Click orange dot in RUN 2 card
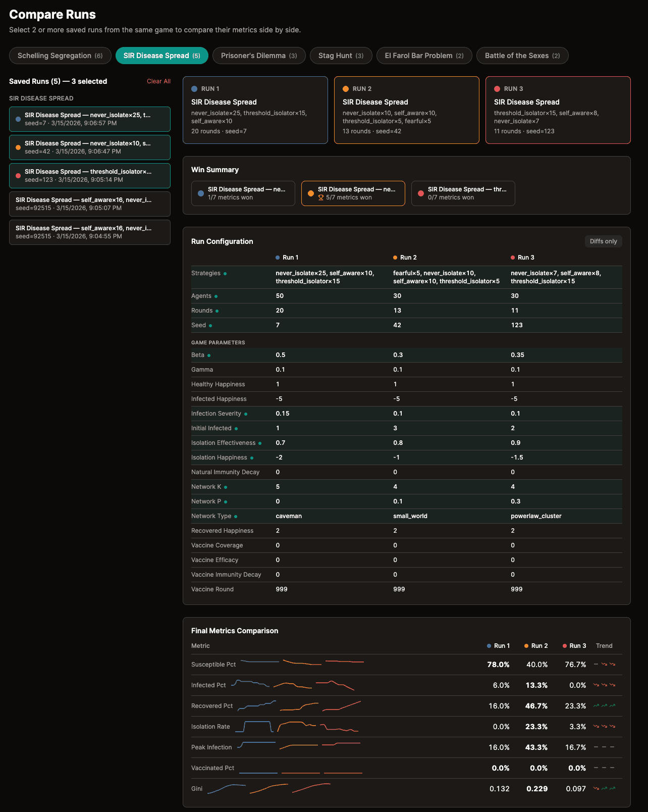The width and height of the screenshot is (648, 812). [346, 89]
